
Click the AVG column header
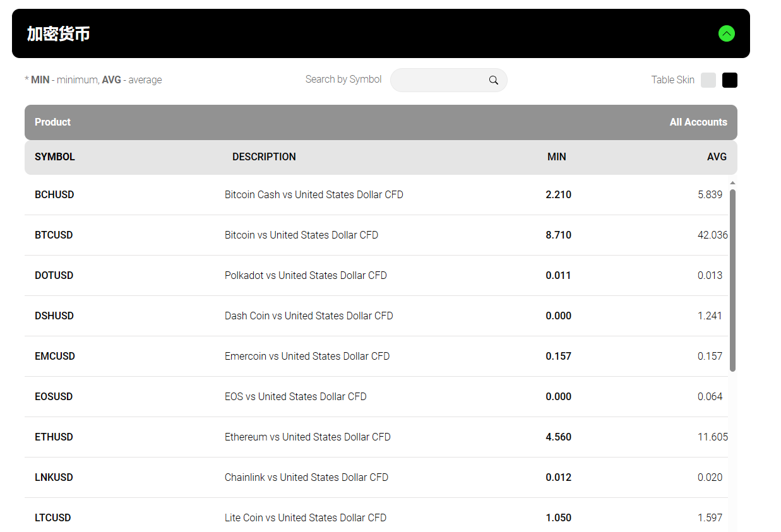(717, 157)
